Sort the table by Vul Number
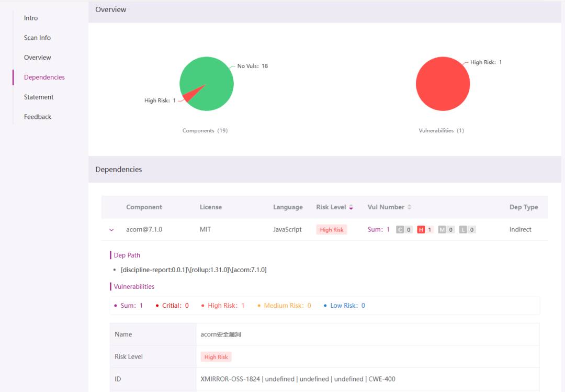The width and height of the screenshot is (565, 392). coord(409,207)
